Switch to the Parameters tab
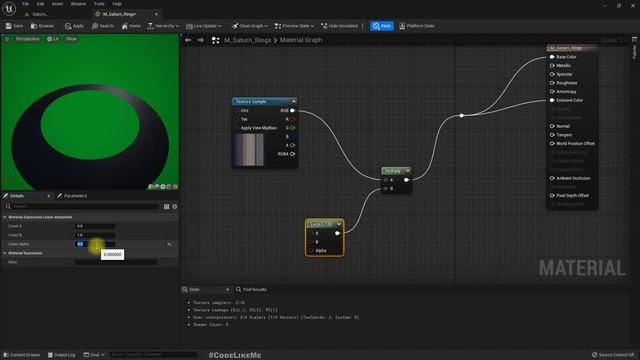 72,196
